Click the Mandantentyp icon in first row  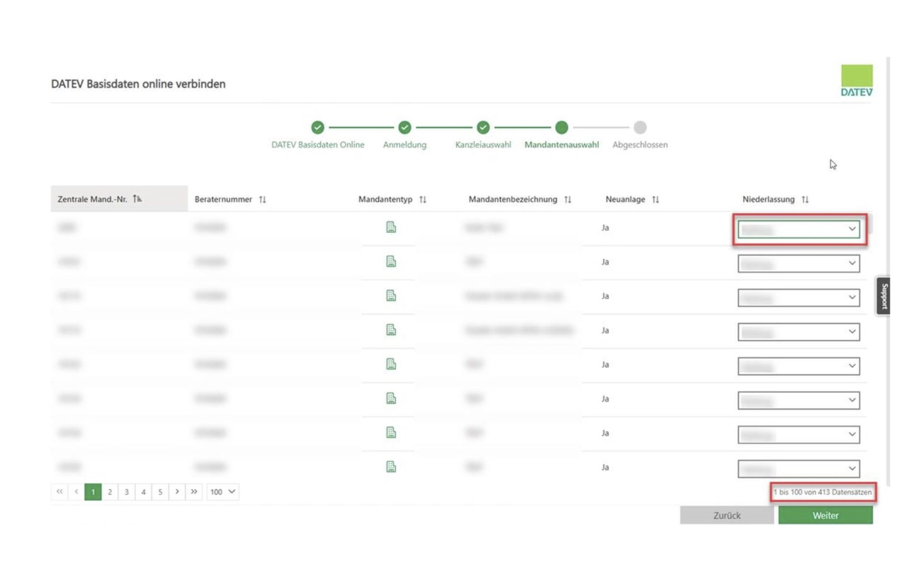391,227
